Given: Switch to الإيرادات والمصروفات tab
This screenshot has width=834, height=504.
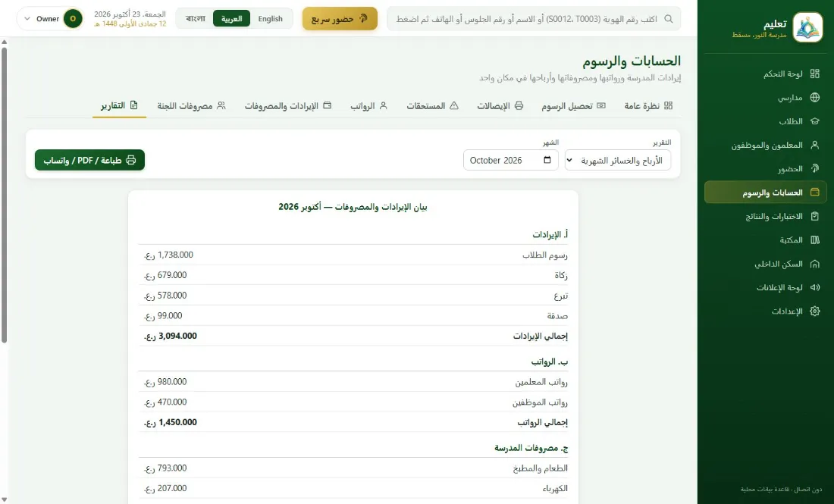Looking at the screenshot, I should (x=288, y=106).
